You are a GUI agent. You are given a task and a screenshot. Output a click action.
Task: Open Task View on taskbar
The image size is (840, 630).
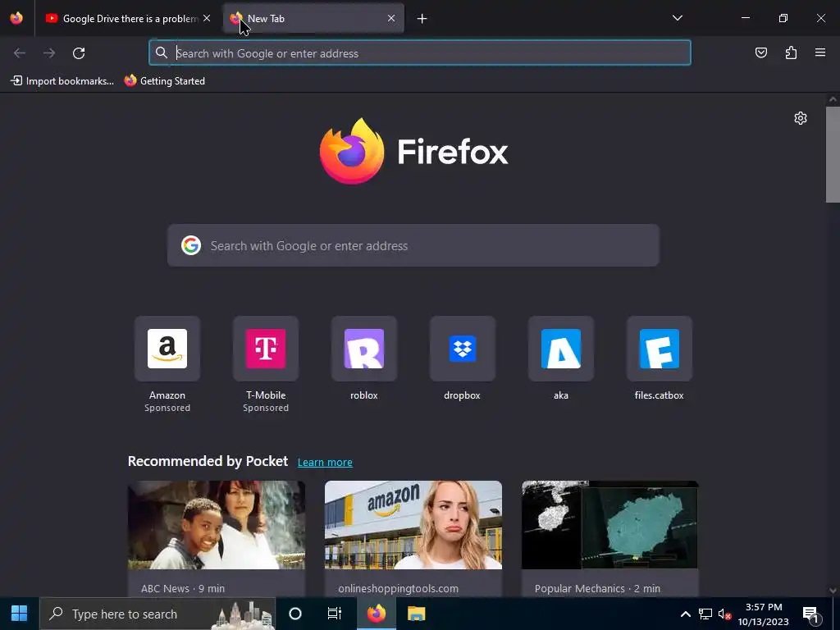click(x=335, y=614)
